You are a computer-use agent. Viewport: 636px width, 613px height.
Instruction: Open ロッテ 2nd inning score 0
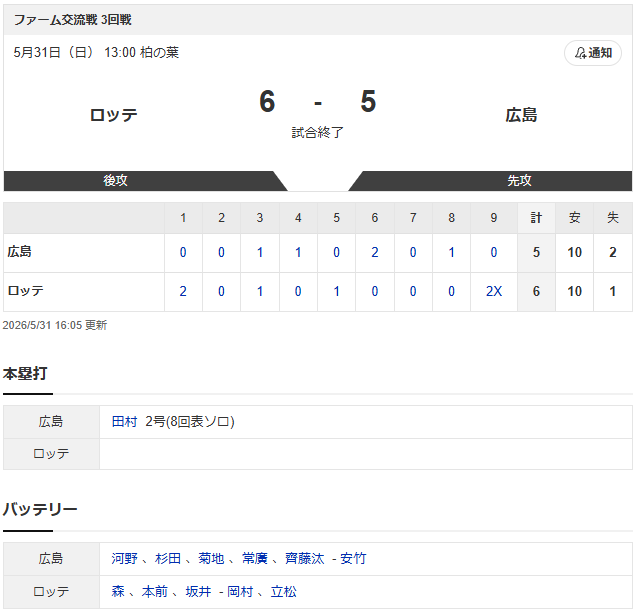(x=221, y=291)
